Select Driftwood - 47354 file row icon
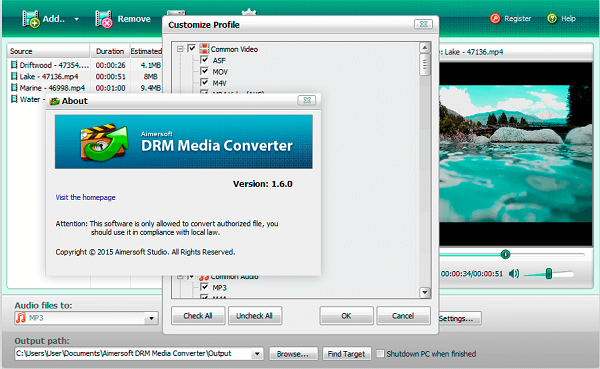Image resolution: width=600 pixels, height=369 pixels. point(14,65)
